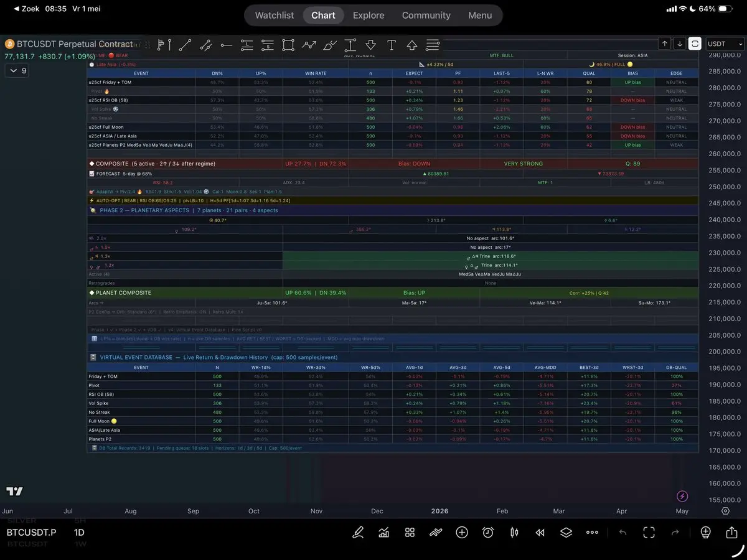The height and width of the screenshot is (560, 747).
Task: Select the brush drawing tool in top toolbar
Action: [x=330, y=45]
